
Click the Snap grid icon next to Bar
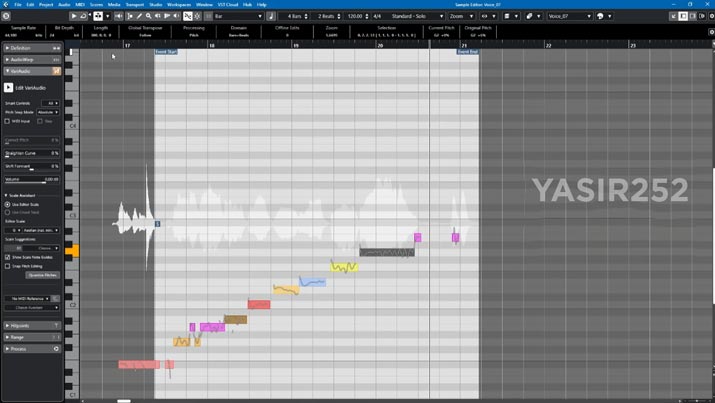(x=209, y=16)
